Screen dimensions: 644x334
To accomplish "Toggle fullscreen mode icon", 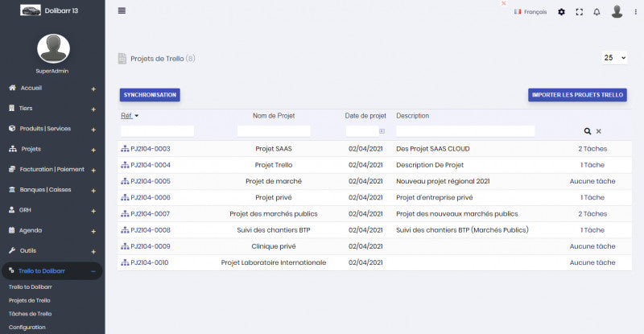I will click(579, 12).
